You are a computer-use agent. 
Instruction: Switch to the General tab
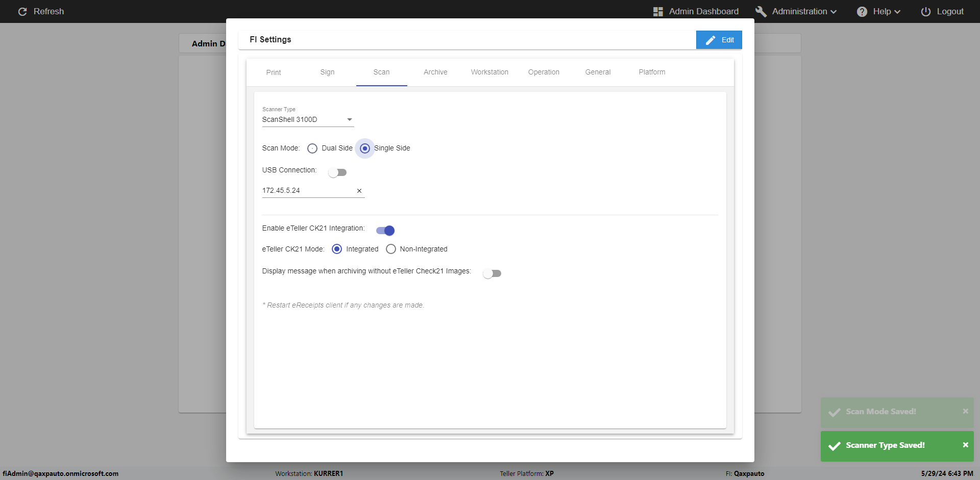click(598, 72)
